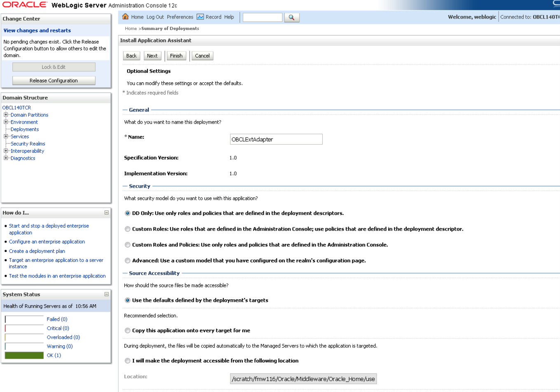Collapse the How do I panel

click(x=107, y=212)
